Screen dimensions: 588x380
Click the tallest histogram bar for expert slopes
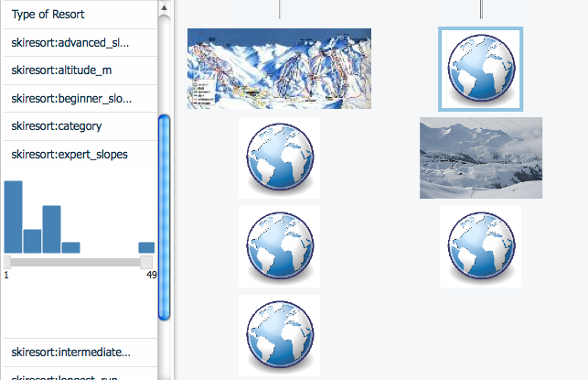tap(13, 217)
